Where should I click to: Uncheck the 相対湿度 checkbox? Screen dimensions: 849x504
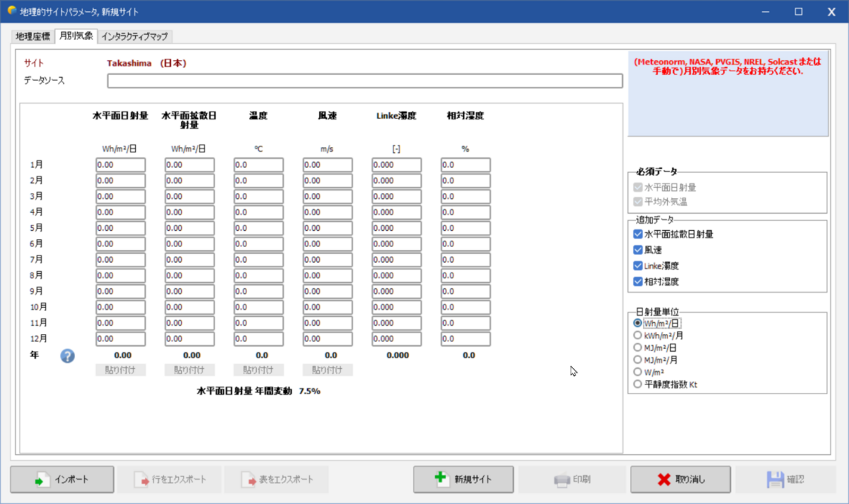tap(638, 282)
